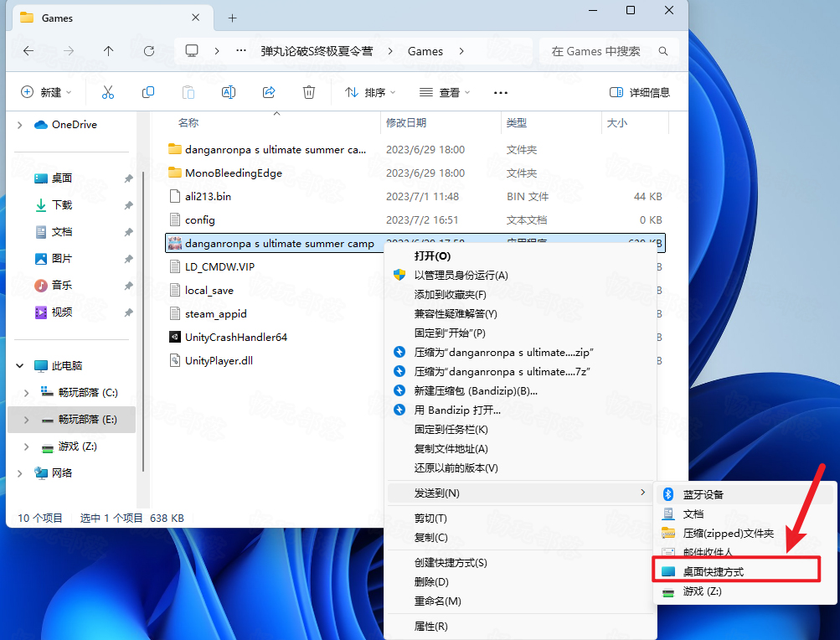Click the PC monitor icon in address bar

(x=192, y=51)
